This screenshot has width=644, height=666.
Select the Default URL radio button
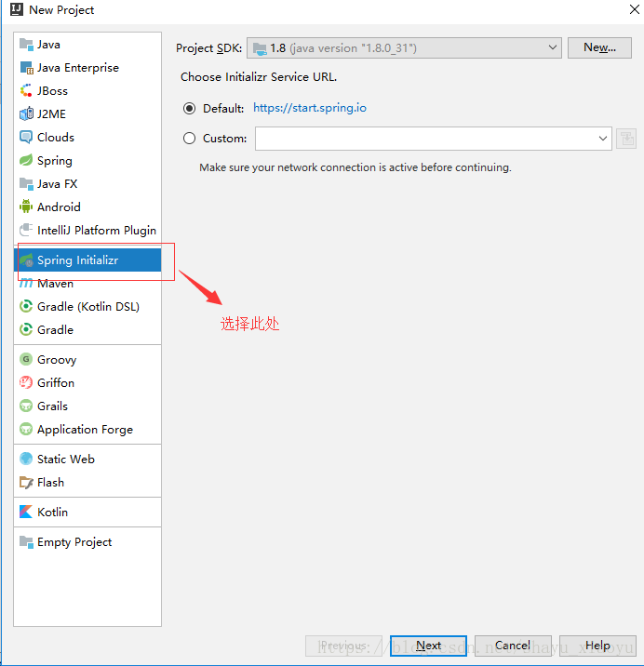click(x=189, y=108)
